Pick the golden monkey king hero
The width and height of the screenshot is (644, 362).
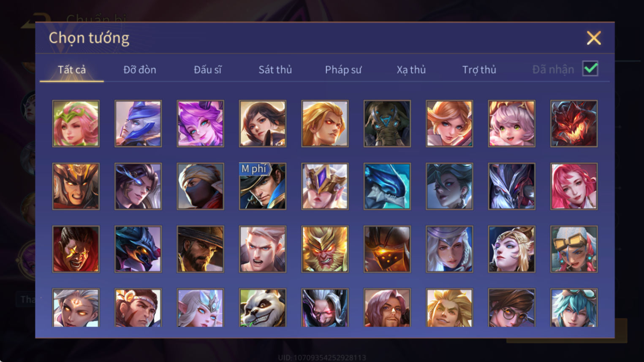coord(325,249)
